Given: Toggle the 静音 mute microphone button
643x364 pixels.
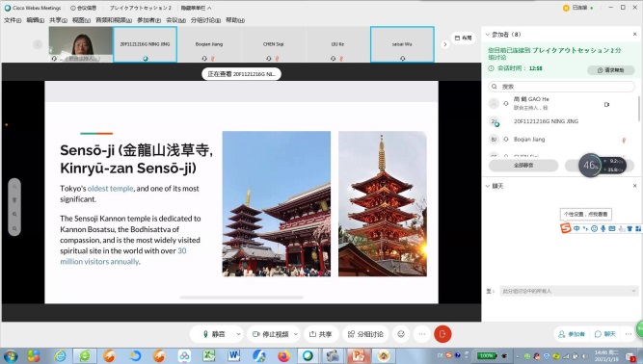Looking at the screenshot, I should tap(214, 334).
